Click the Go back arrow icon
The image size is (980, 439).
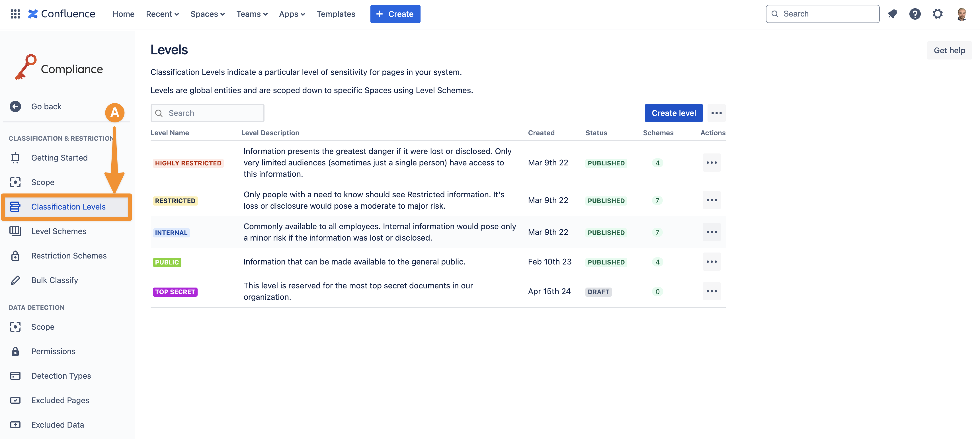coord(15,106)
